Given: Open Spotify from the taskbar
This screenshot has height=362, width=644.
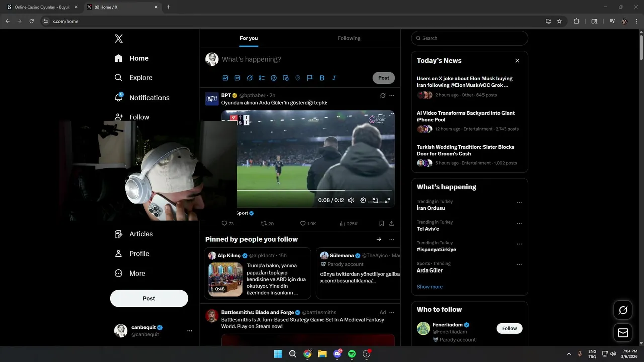Looking at the screenshot, I should 352,354.
